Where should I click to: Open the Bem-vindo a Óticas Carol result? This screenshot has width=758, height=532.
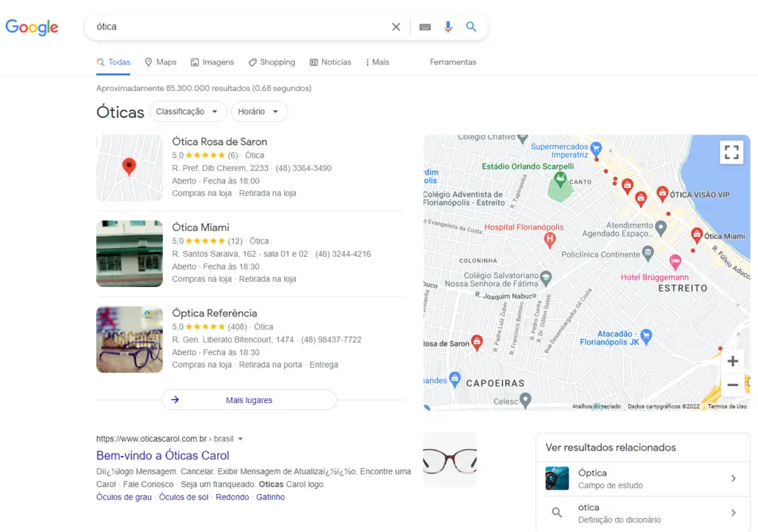(162, 456)
